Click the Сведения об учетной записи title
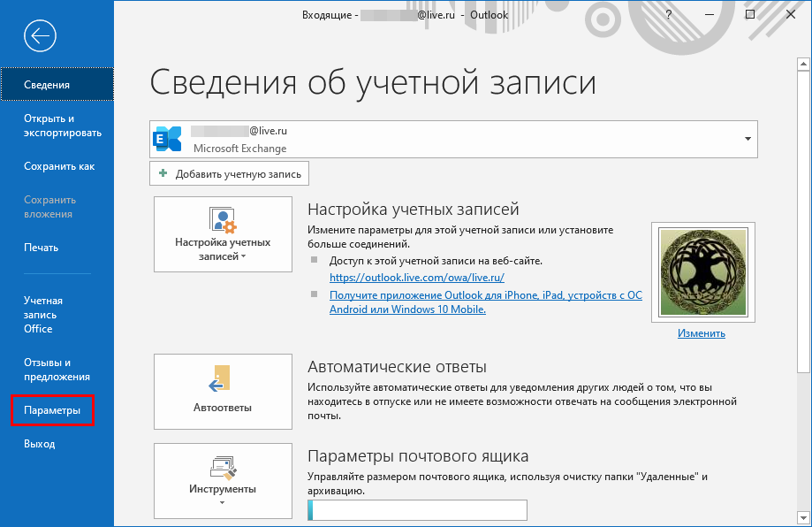The image size is (812, 527). (373, 83)
